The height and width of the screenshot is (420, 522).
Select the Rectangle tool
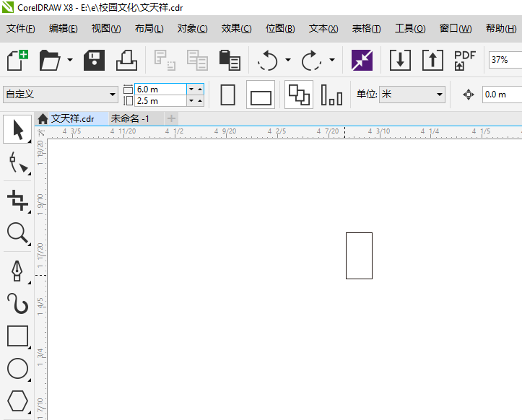point(17,336)
